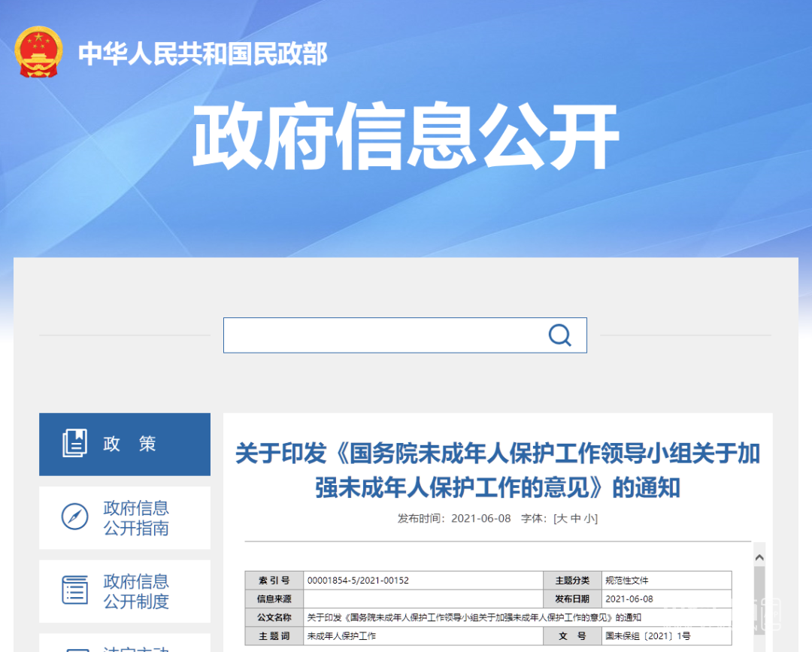Screen dimensions: 812x652
Task: Open the 政府信息公开指南 menu item
Action: [136, 517]
